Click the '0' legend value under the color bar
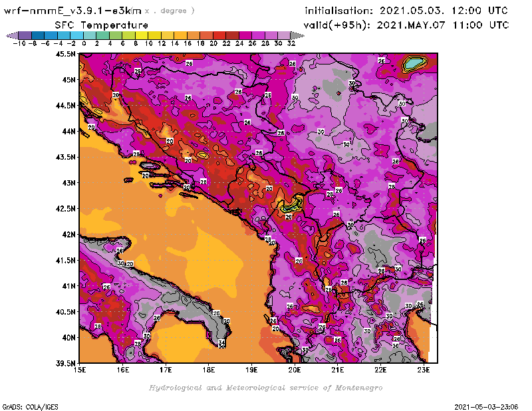 (84, 43)
